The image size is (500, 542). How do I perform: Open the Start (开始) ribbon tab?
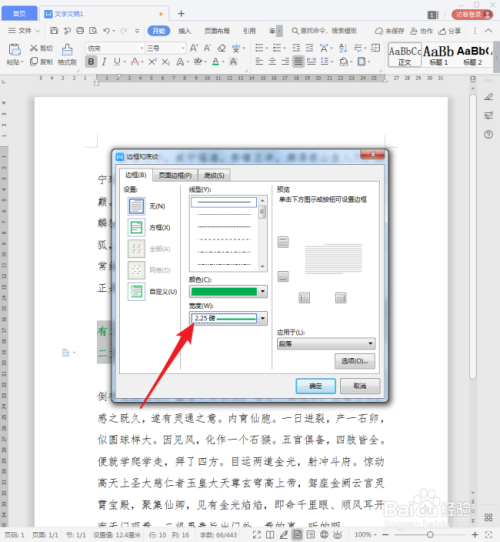tap(159, 31)
